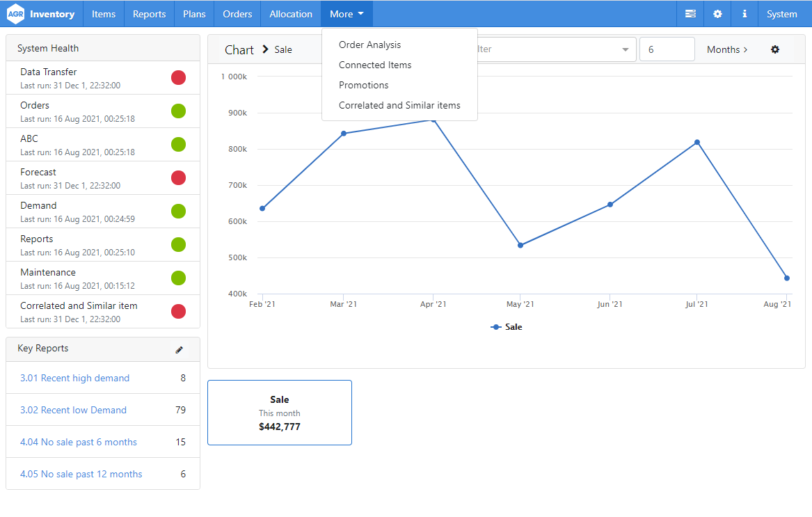The image size is (812, 517).
Task: Open 4.04 No sale past 6 months
Action: tap(78, 442)
